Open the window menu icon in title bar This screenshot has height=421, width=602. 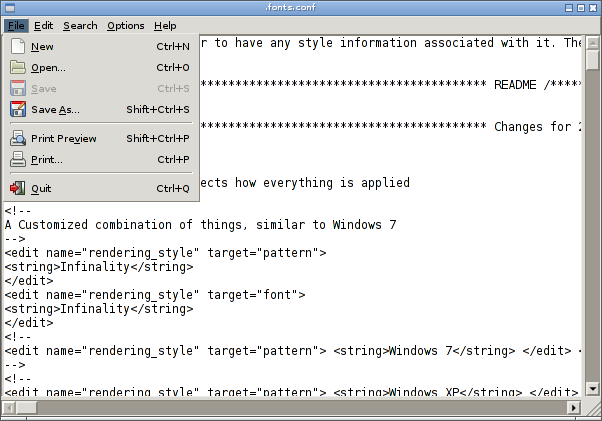[8, 8]
